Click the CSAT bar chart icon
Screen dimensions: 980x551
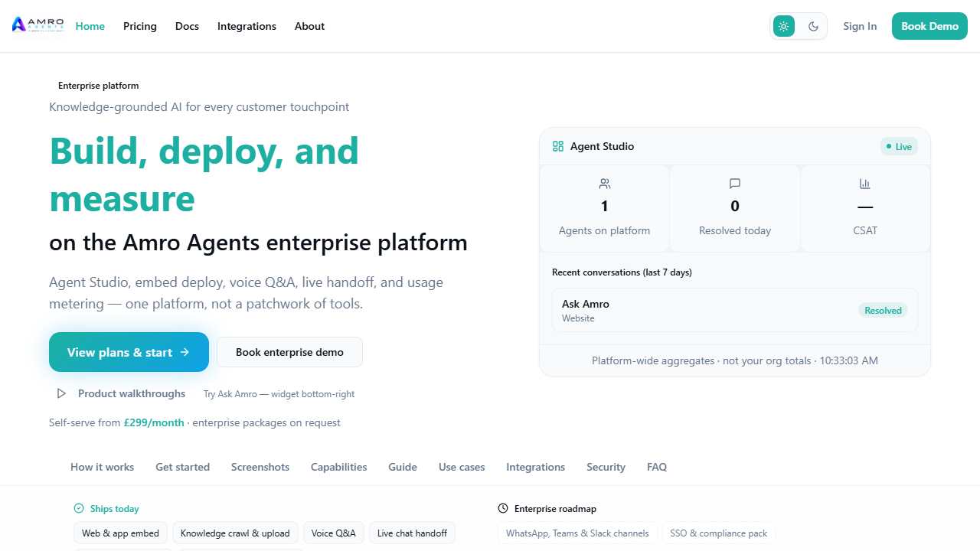(x=865, y=184)
